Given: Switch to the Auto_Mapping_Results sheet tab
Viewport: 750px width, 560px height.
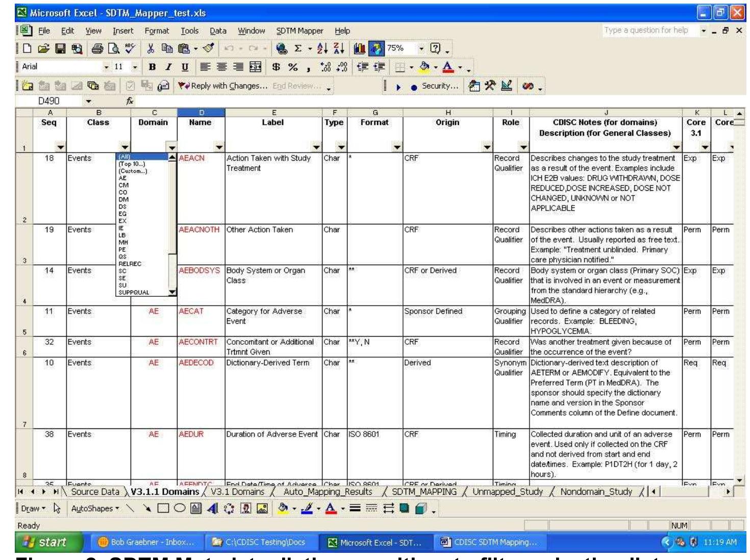Looking at the screenshot, I should point(328,492).
